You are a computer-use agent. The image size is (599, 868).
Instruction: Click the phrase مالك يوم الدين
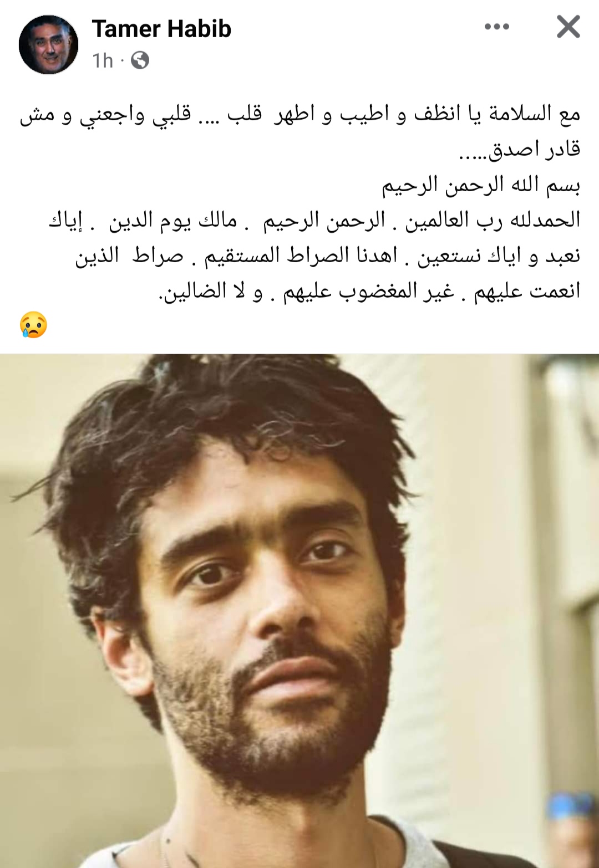(173, 221)
